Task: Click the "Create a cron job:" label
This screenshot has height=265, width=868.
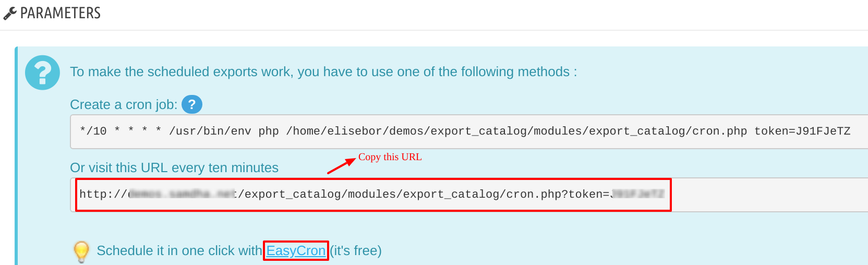Action: (x=124, y=105)
